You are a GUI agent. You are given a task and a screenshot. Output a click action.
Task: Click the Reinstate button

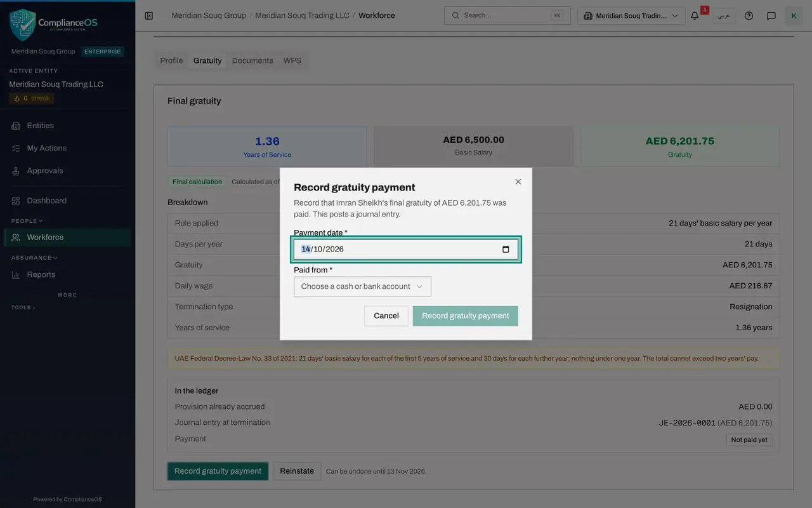click(x=297, y=471)
